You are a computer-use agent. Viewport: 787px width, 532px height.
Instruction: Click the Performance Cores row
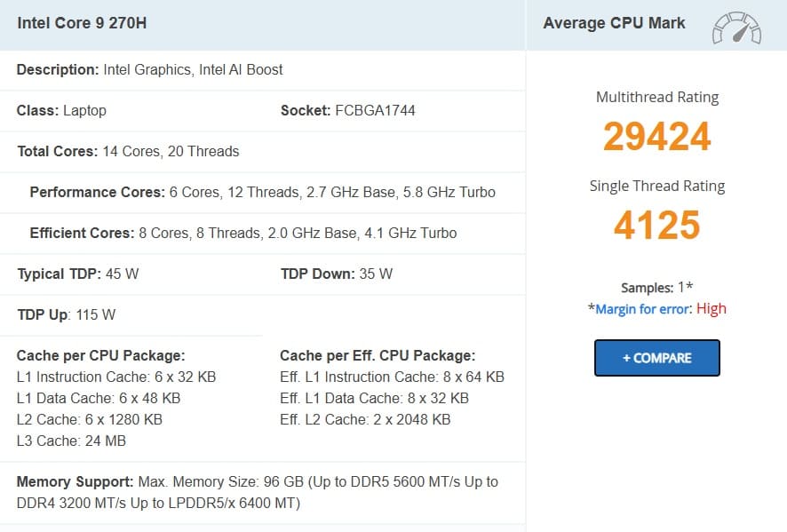coord(263,192)
